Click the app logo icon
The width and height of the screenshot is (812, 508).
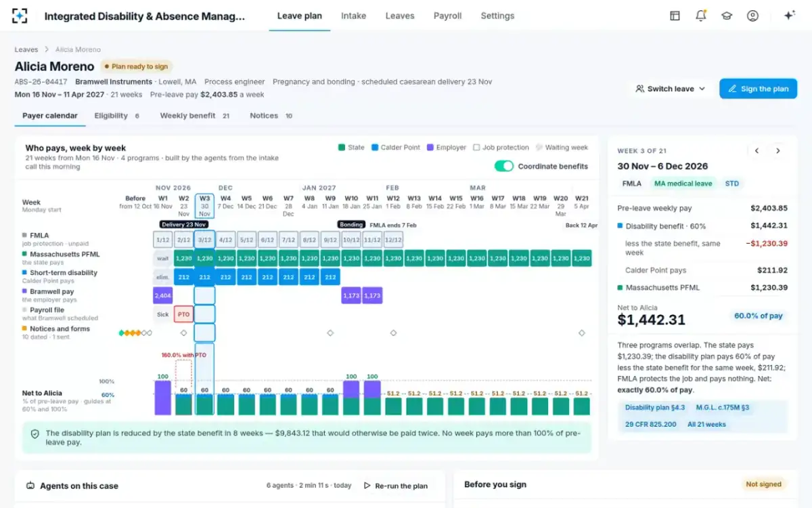(x=20, y=16)
